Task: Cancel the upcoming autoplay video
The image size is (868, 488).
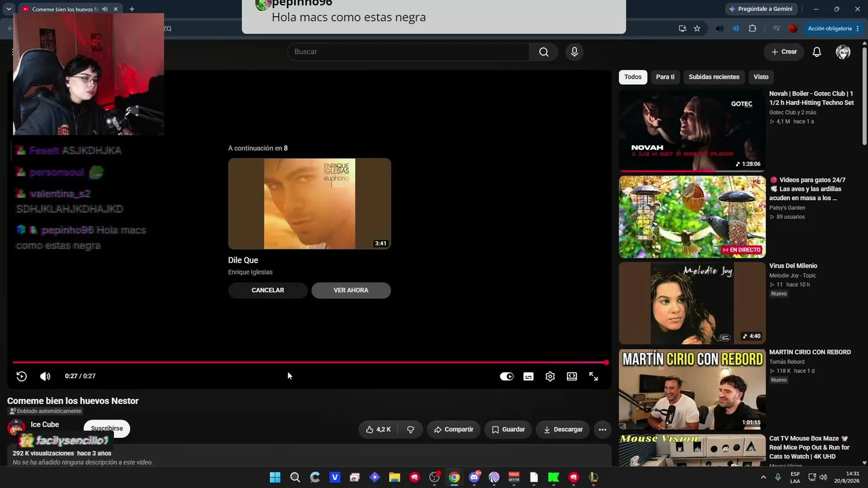Action: [268, 290]
